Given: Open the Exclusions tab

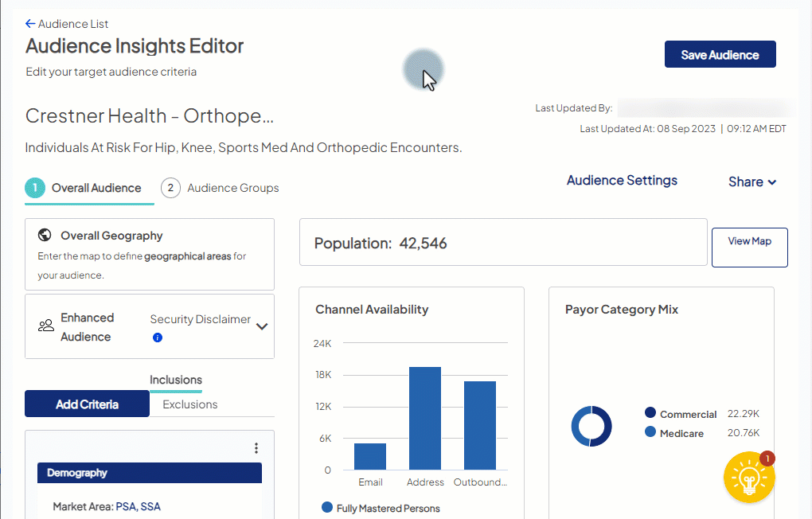Looking at the screenshot, I should [189, 404].
